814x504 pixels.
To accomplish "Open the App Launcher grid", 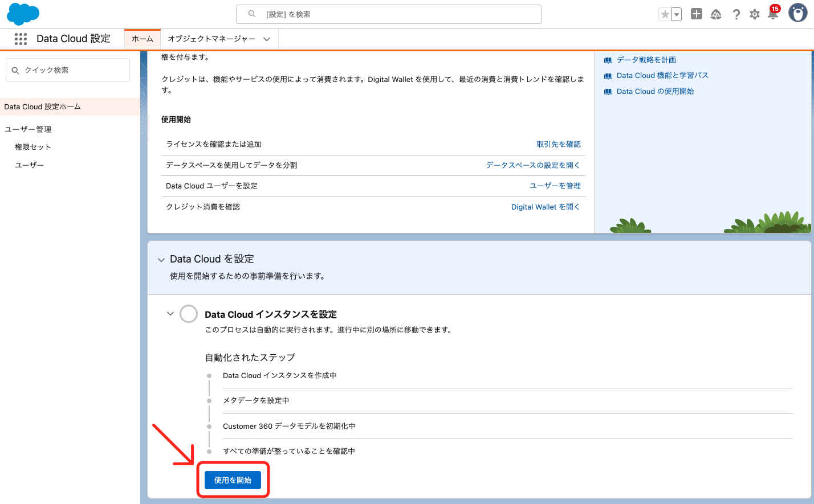I will pyautogui.click(x=21, y=39).
